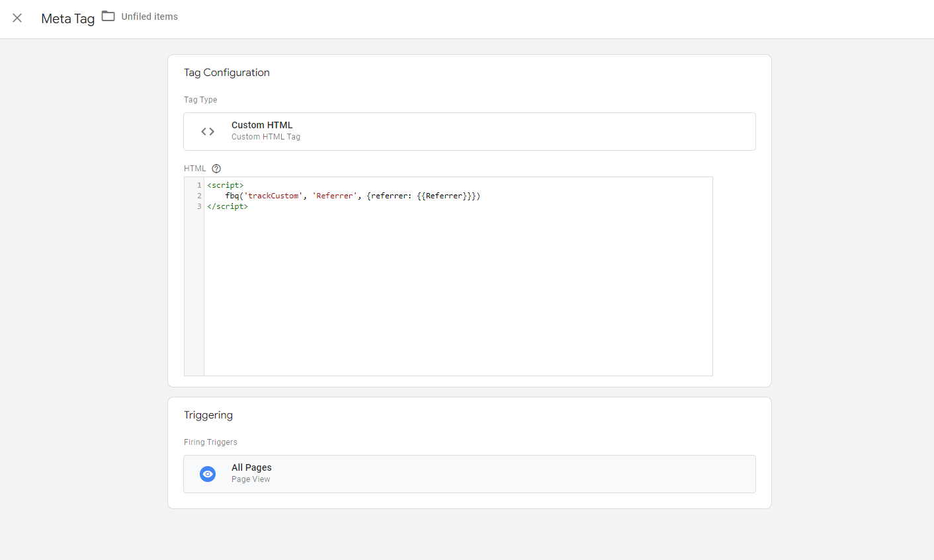Close the Meta Tag editor panel
This screenshot has width=934, height=560.
(17, 18)
